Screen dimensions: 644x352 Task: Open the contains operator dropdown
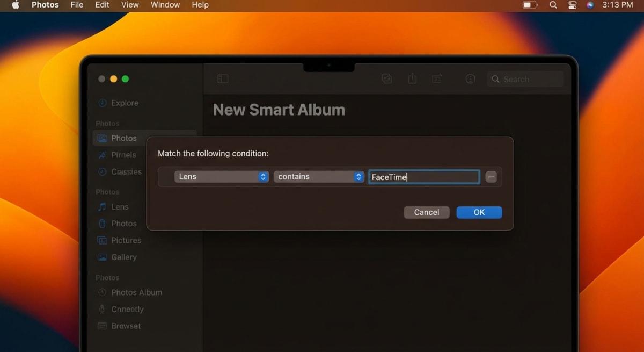coord(319,176)
